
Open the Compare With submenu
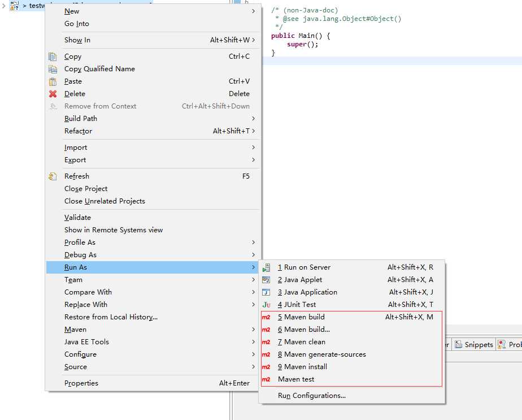pyautogui.click(x=153, y=292)
